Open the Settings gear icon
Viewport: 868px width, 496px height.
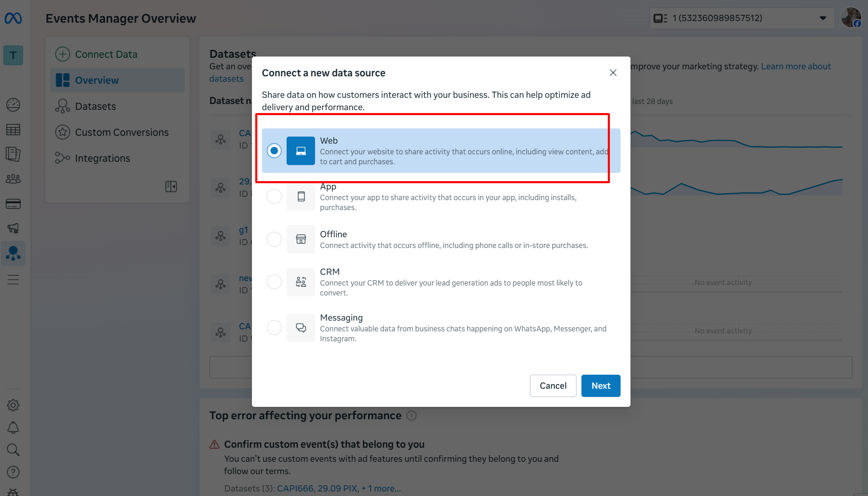pos(13,405)
